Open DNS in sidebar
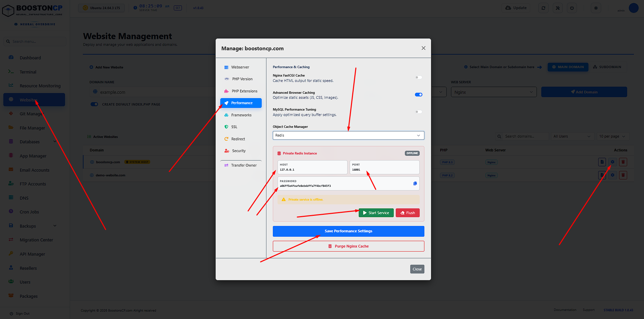Image resolution: width=644 pixels, height=319 pixels. pos(34,198)
